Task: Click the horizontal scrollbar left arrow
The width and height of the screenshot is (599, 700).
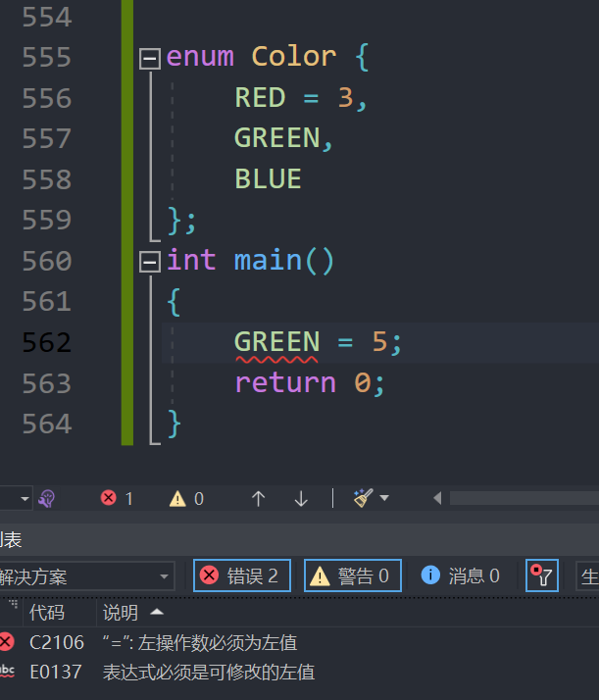Action: click(437, 498)
